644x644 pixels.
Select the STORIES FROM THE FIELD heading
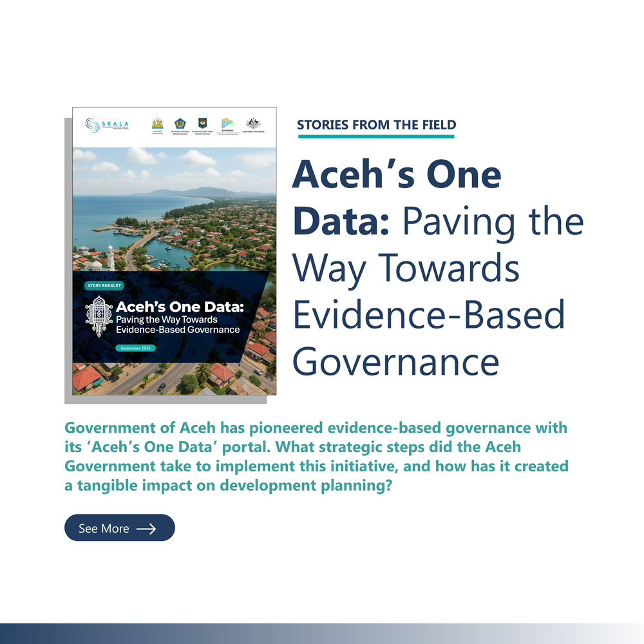point(376,125)
